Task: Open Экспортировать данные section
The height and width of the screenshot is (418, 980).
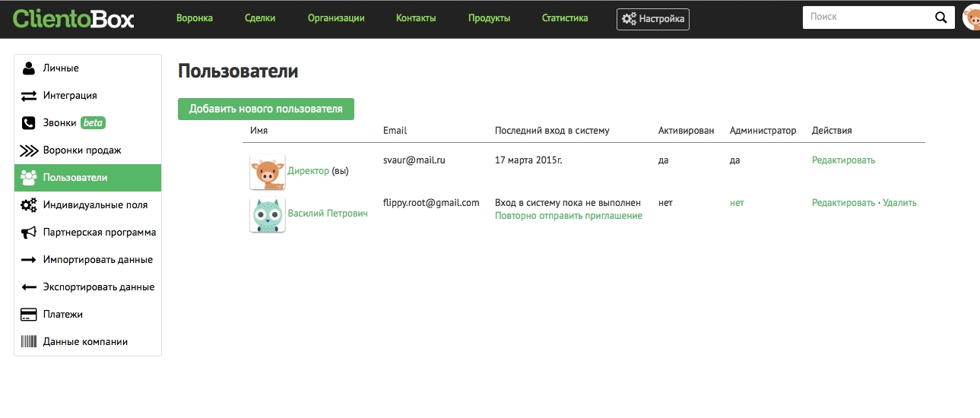Action: point(88,287)
